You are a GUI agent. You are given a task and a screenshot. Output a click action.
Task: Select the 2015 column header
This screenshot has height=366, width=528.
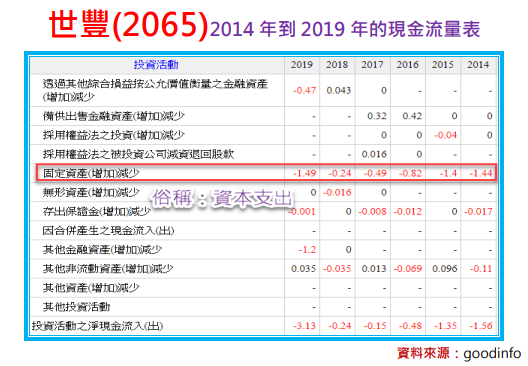tap(442, 65)
